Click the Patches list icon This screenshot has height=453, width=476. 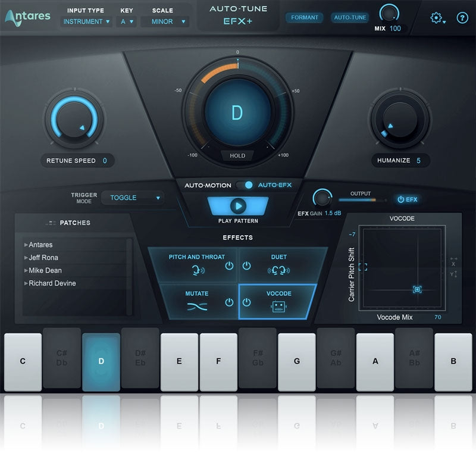tap(51, 223)
